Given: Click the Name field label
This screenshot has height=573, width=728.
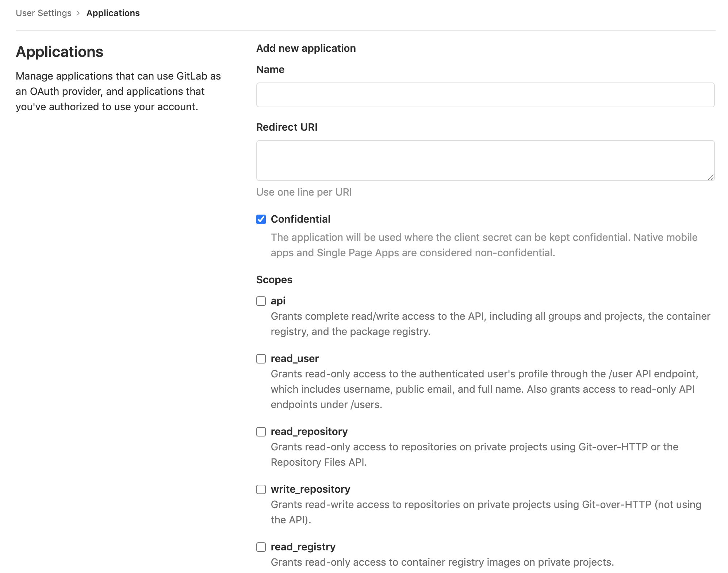Looking at the screenshot, I should (270, 69).
